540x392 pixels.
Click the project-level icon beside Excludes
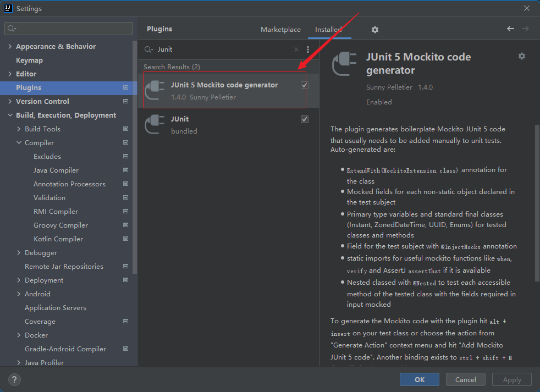click(126, 156)
